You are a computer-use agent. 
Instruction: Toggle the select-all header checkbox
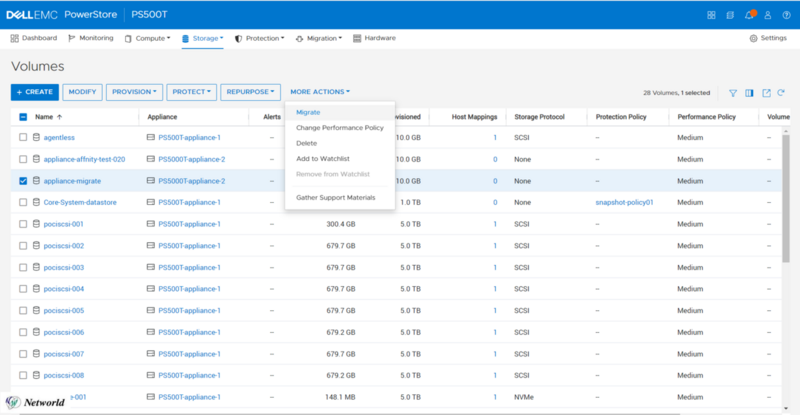tap(23, 117)
